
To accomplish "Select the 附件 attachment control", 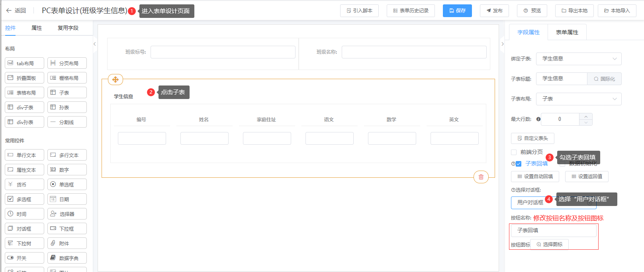I will pyautogui.click(x=67, y=243).
